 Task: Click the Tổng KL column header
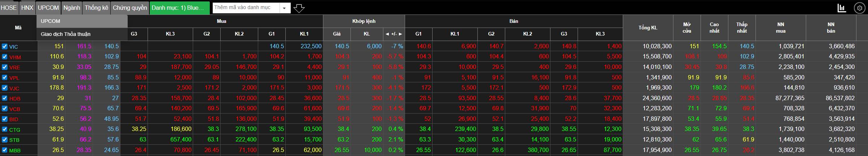[648, 28]
